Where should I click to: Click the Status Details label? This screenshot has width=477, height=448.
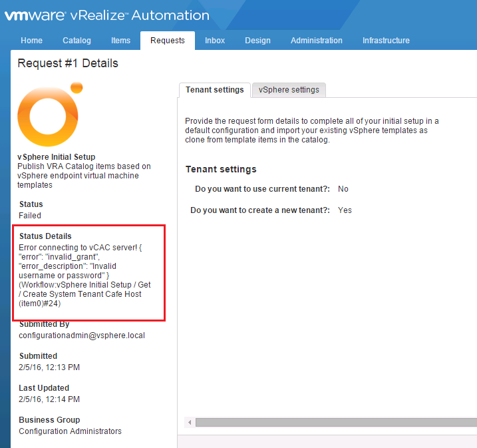pyautogui.click(x=45, y=236)
